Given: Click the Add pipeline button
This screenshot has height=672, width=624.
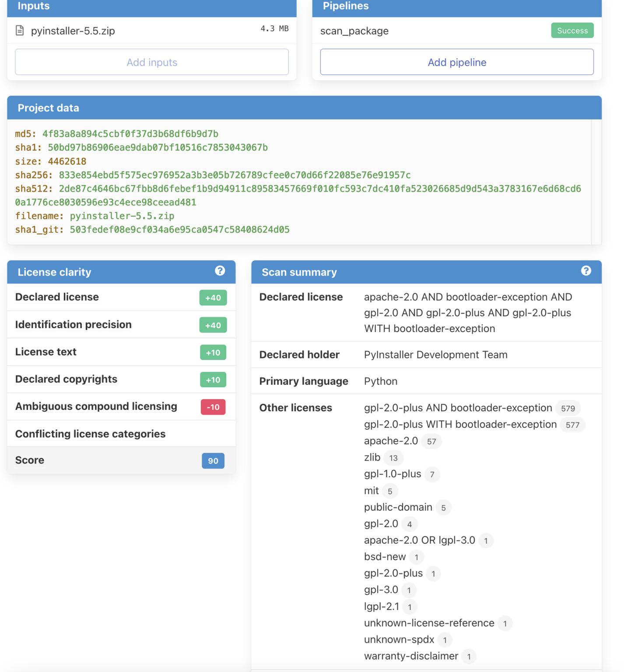Looking at the screenshot, I should (457, 62).
